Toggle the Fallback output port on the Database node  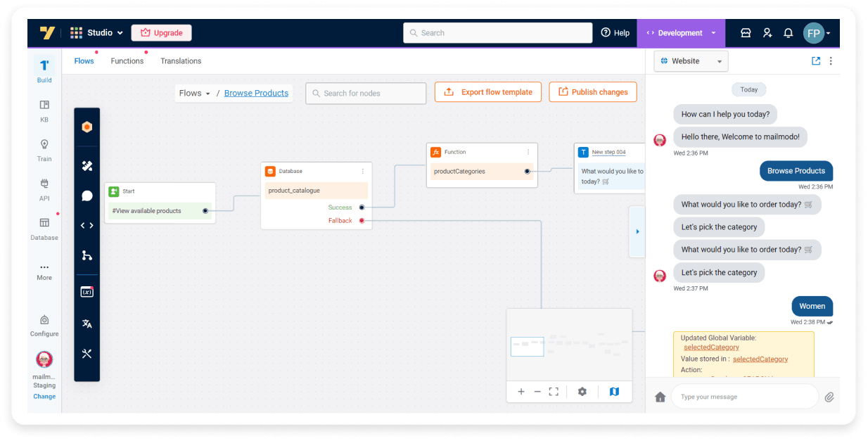click(362, 220)
